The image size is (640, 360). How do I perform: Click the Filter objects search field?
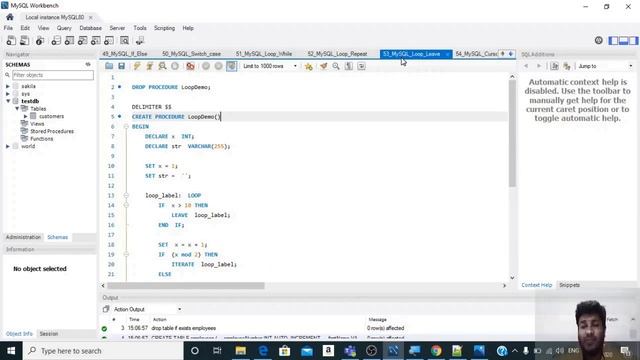pyautogui.click(x=53, y=75)
